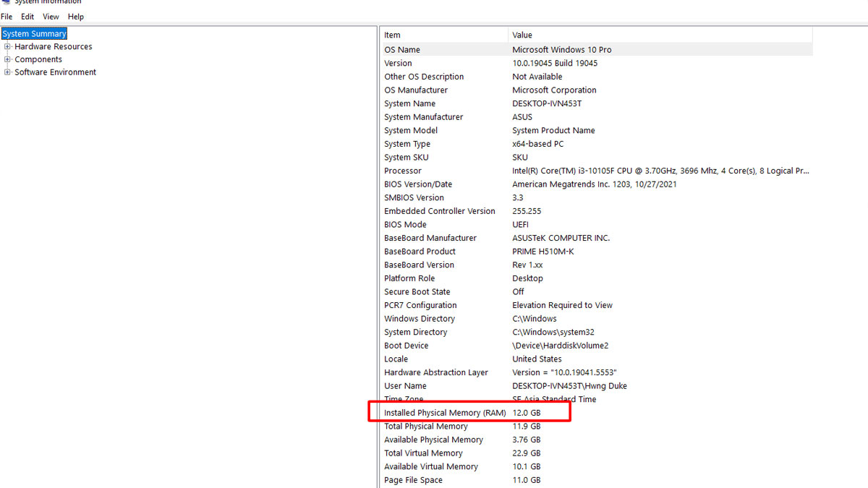Select the OS Name row
This screenshot has height=488, width=868.
tap(402, 50)
